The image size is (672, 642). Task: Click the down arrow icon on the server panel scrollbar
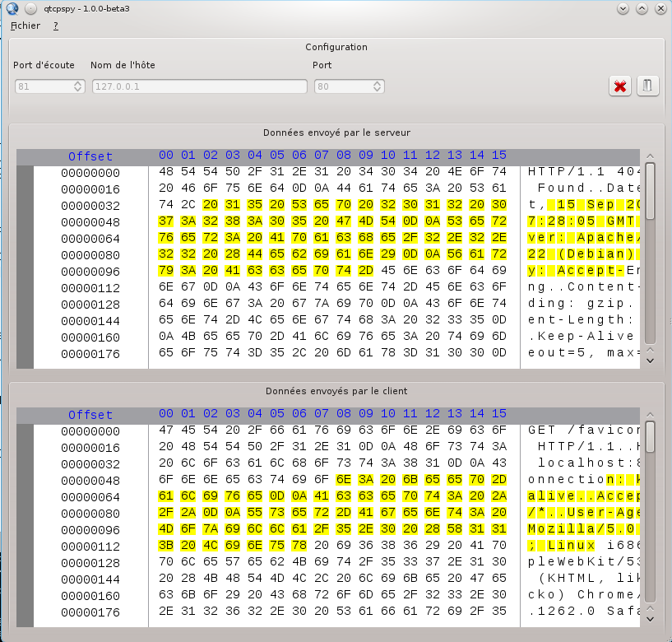[x=651, y=360]
